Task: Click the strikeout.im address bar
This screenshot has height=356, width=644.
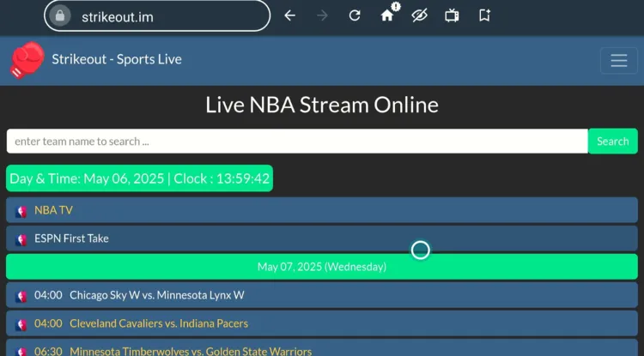Action: (157, 16)
